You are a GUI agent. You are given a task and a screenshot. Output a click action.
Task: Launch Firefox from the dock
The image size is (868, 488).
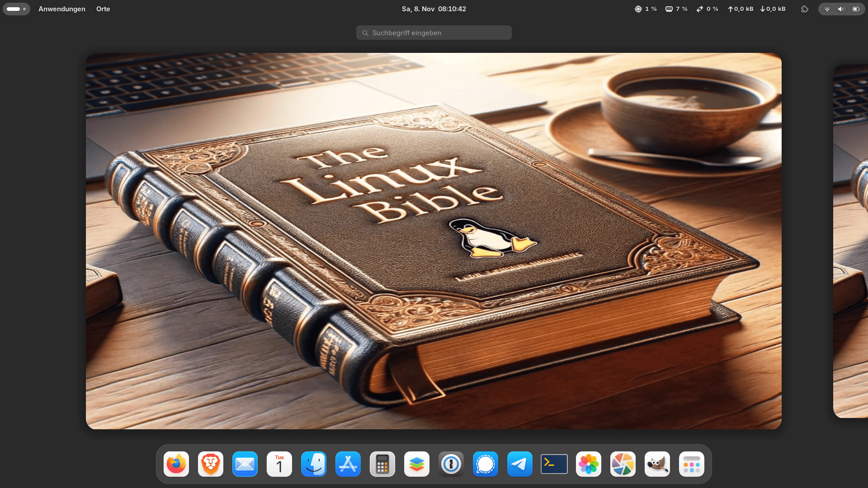click(176, 464)
